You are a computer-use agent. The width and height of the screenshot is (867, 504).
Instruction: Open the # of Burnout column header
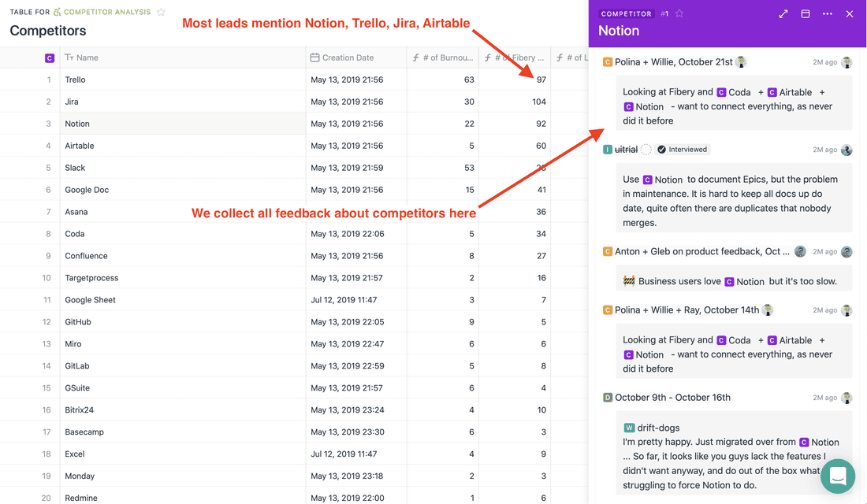pos(441,57)
